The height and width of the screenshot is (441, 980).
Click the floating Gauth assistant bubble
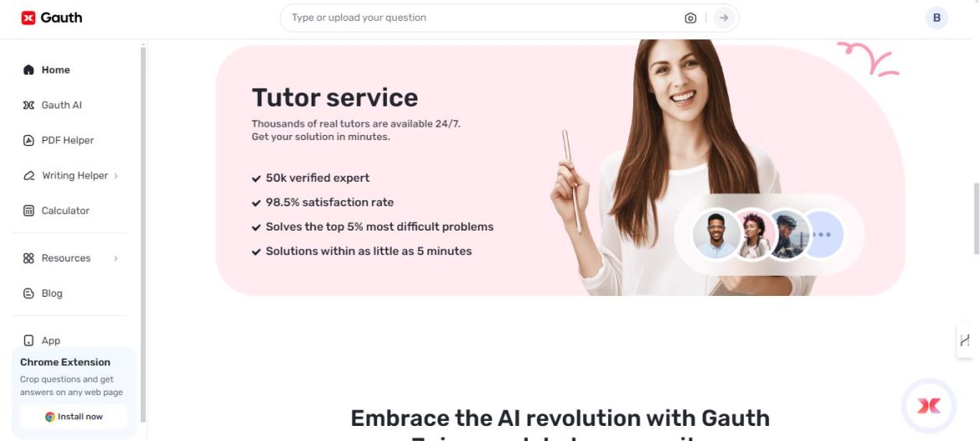[x=929, y=406]
